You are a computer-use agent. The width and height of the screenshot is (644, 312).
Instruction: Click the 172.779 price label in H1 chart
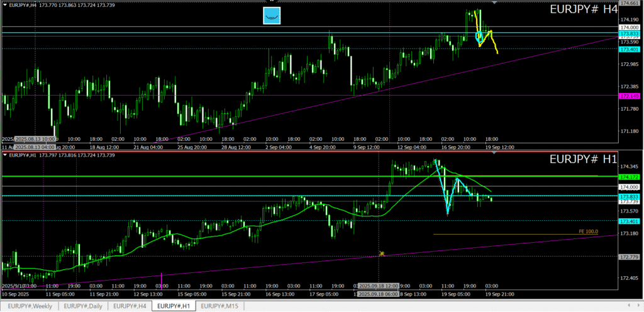pyautogui.click(x=629, y=257)
